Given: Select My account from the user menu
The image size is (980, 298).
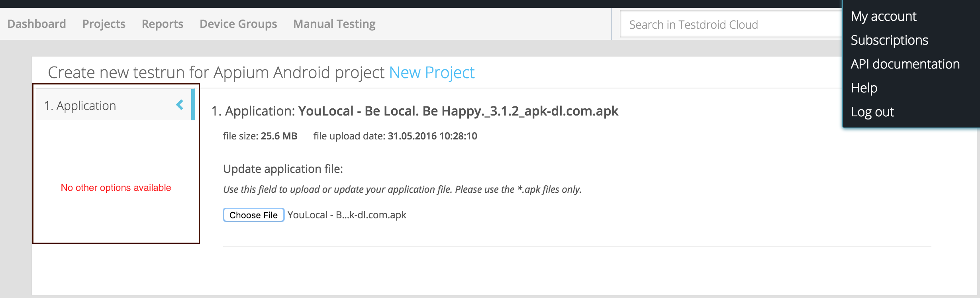Looking at the screenshot, I should 884,16.
